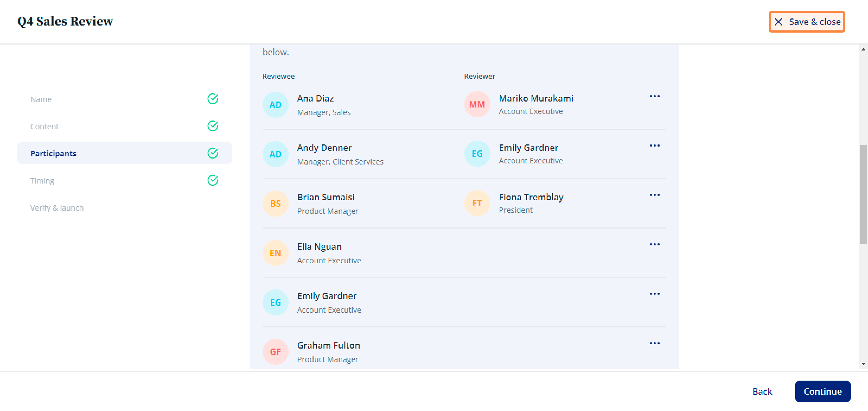Open the three-dot menu for Ella Nguan
The height and width of the screenshot is (411, 868).
pos(654,244)
